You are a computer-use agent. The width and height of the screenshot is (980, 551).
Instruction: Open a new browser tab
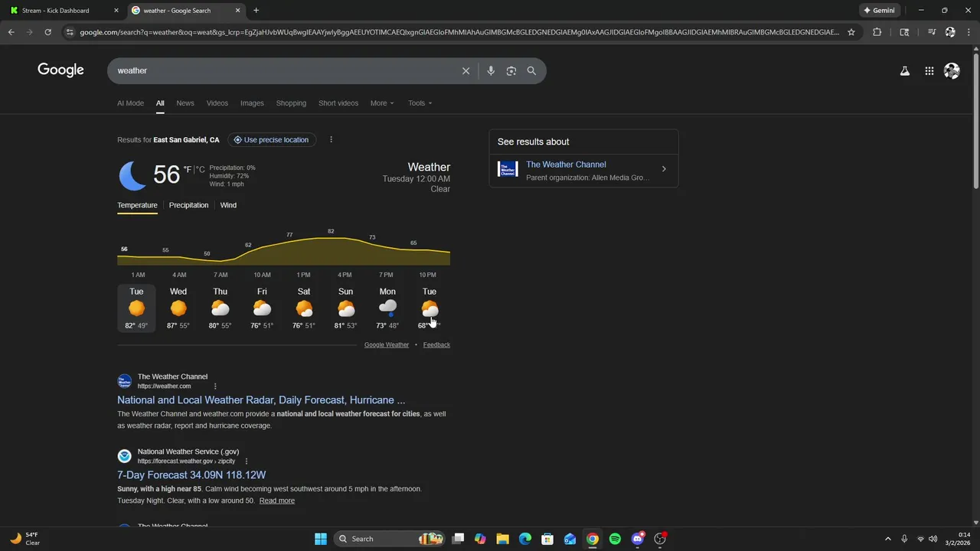pyautogui.click(x=256, y=11)
